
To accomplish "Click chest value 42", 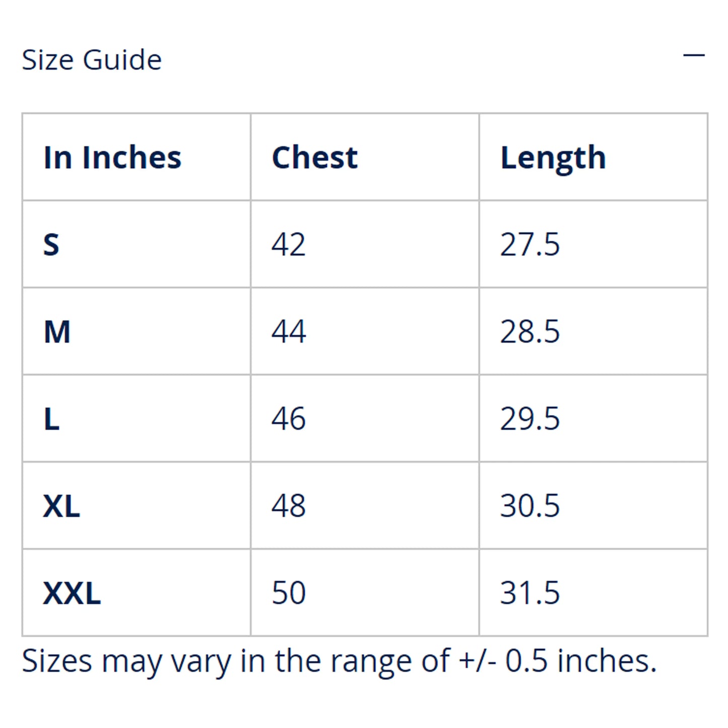I will point(288,245).
